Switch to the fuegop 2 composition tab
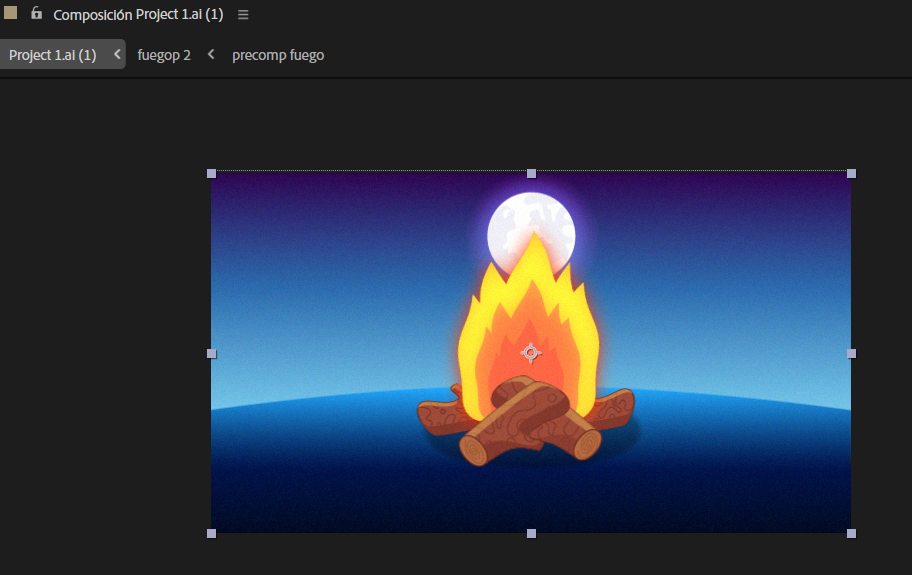912x575 pixels. [x=164, y=55]
